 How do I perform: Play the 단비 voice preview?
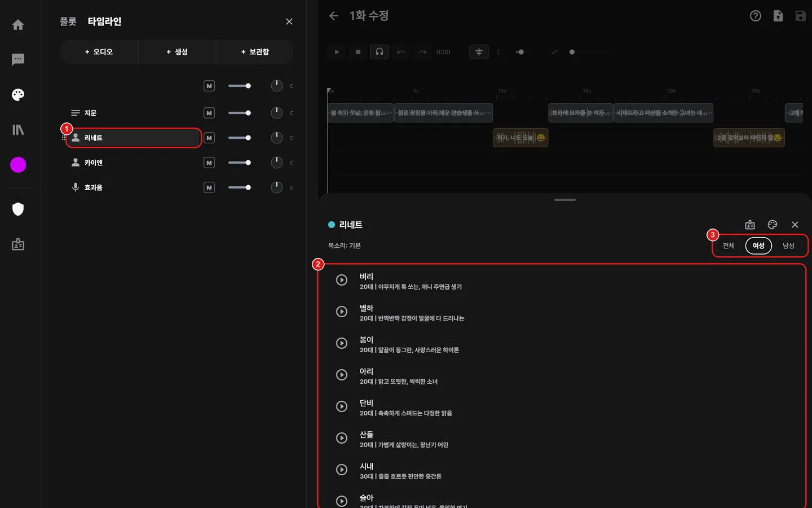pos(342,406)
